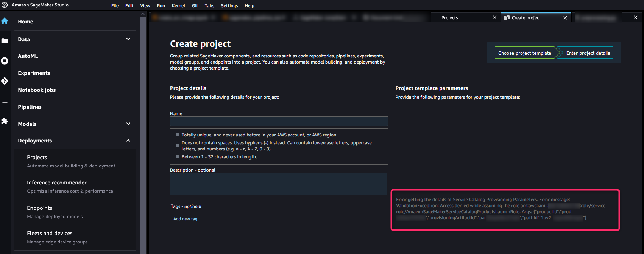The width and height of the screenshot is (644, 254).
Task: Click the Create project tab page icon
Action: click(507, 17)
